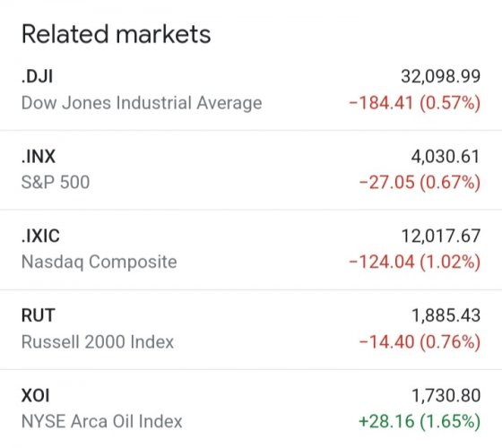Tap the −14.40 (0.76%) change value
502x448 pixels.
click(420, 341)
